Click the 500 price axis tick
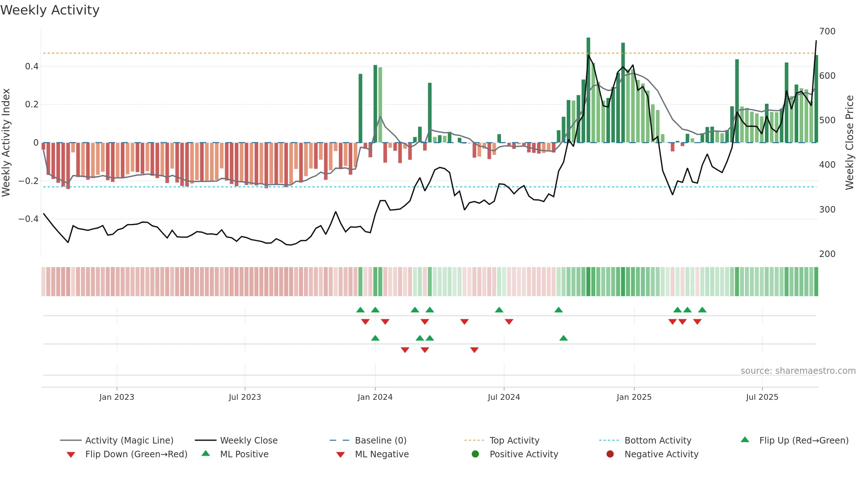Screen dimensions: 868x488 [x=827, y=120]
